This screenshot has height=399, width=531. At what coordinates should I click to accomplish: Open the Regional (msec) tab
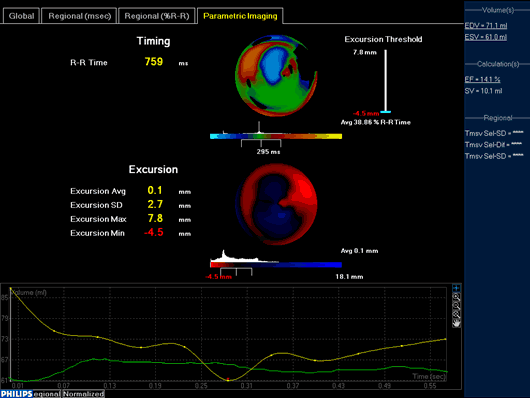[x=80, y=16]
